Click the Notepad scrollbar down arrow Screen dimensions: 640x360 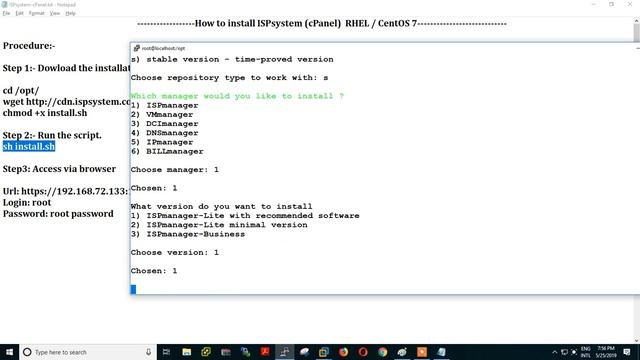pyautogui.click(x=636, y=340)
